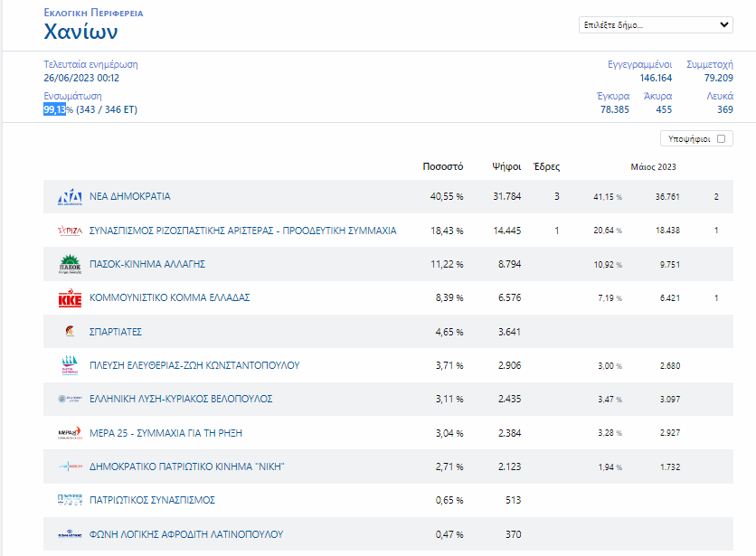The width and height of the screenshot is (756, 556).
Task: Click the Μάιος 2023 column header
Action: [653, 167]
